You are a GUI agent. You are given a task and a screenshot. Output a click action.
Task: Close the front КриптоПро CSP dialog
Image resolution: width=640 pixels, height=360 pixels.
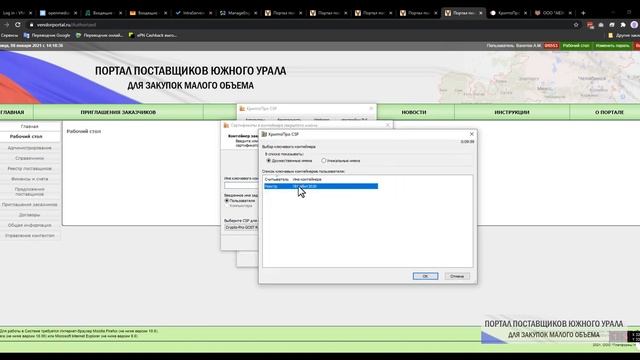point(471,134)
